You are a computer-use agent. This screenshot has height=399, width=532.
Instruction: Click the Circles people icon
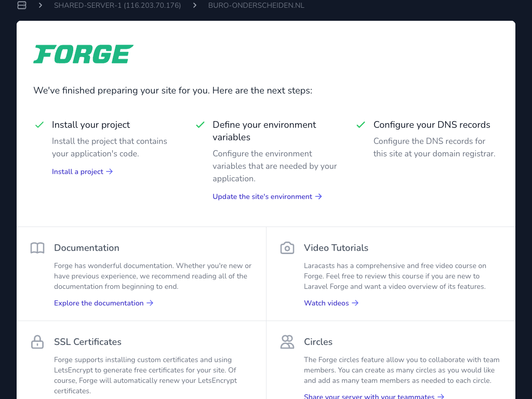[287, 342]
